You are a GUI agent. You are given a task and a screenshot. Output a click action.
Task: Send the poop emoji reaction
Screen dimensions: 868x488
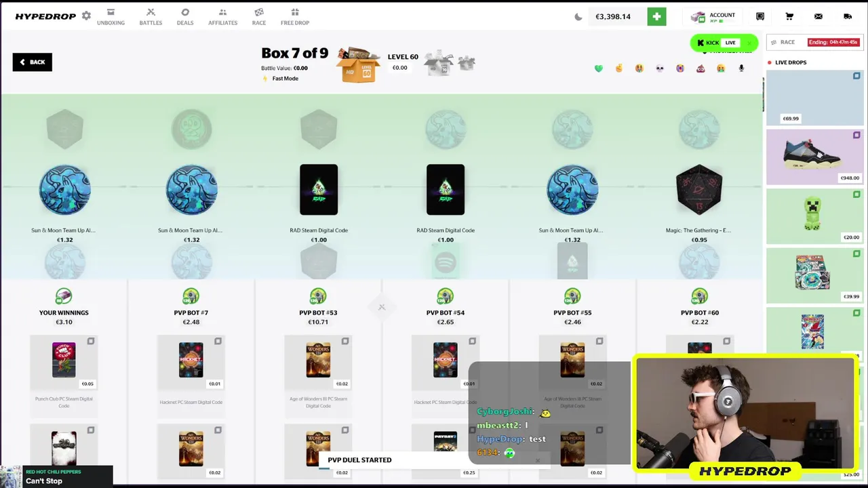(x=701, y=68)
